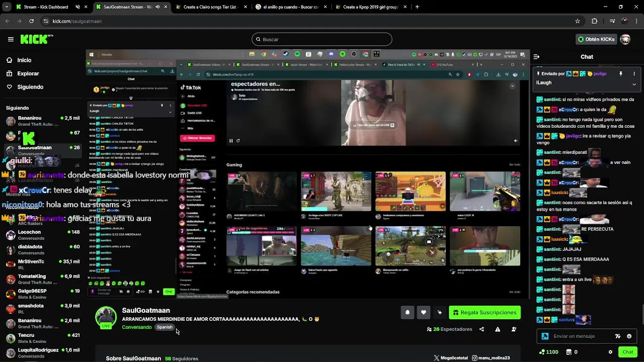Open the browser media control icon in the toolbar

coord(612,21)
